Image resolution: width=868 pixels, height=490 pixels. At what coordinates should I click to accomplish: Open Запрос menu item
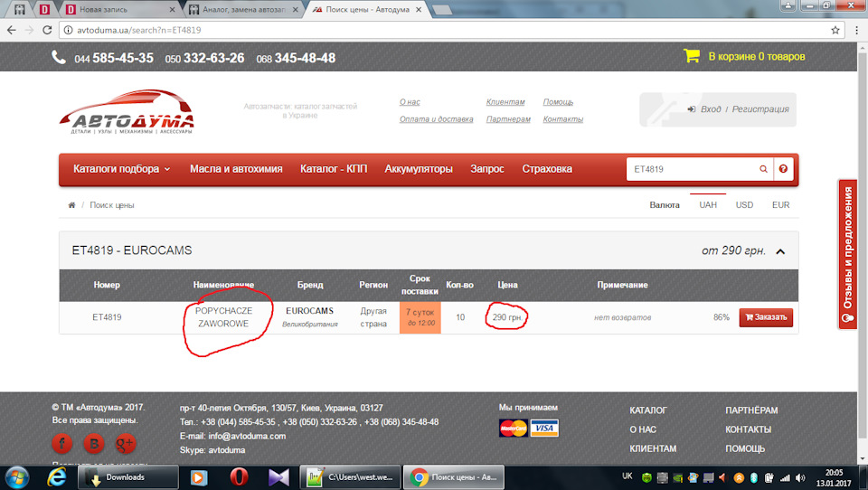click(x=487, y=169)
